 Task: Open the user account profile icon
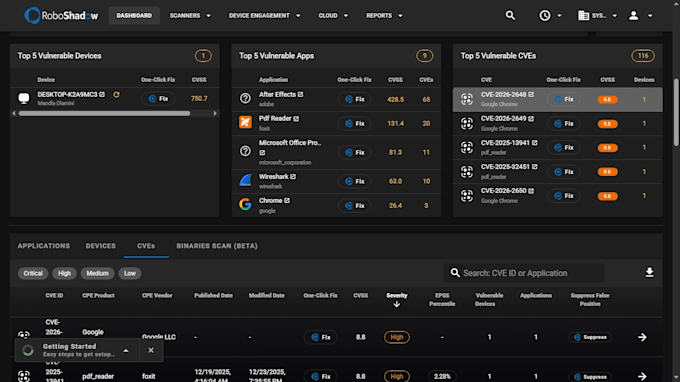pyautogui.click(x=634, y=16)
